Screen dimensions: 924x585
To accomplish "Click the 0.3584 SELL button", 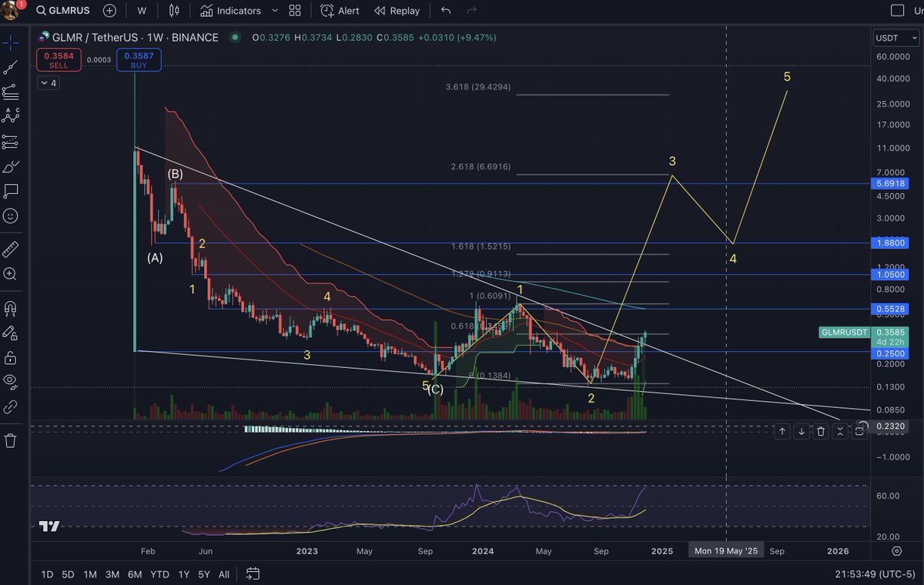I will pos(58,60).
